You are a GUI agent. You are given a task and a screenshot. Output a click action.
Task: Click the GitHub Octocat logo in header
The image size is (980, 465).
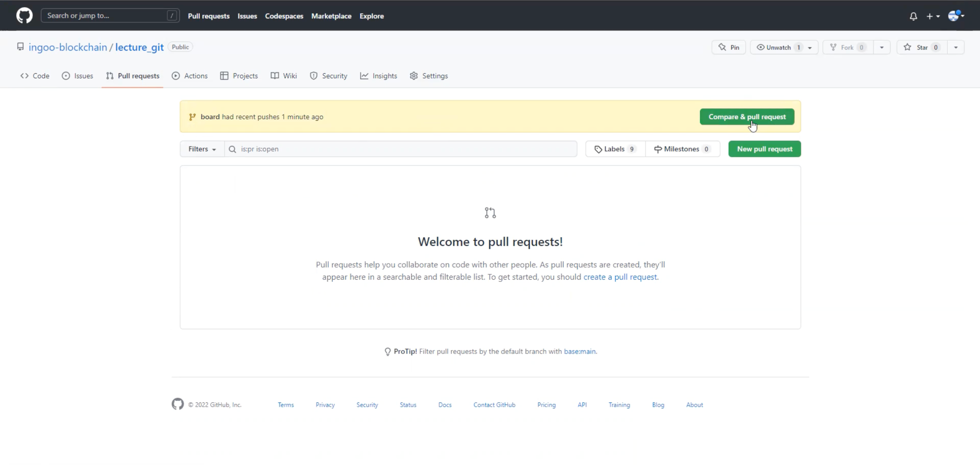(x=24, y=16)
